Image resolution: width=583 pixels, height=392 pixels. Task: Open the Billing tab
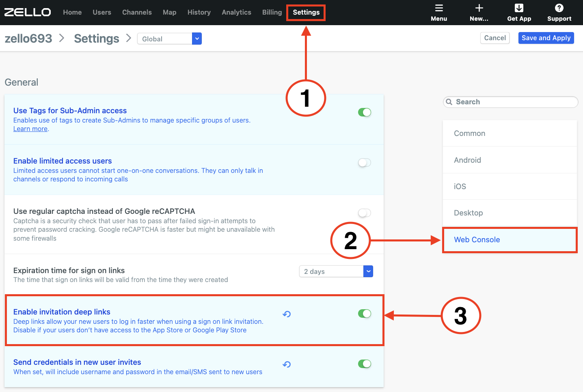[x=272, y=12]
